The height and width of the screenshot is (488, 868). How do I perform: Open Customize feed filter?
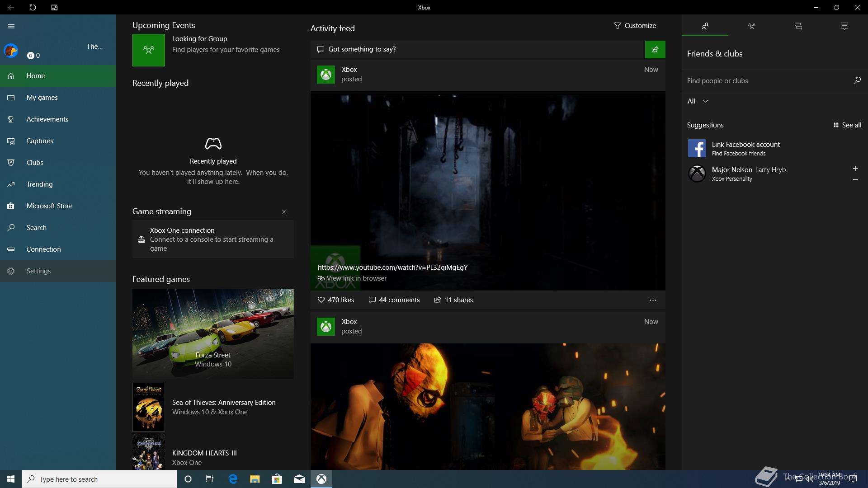click(635, 26)
